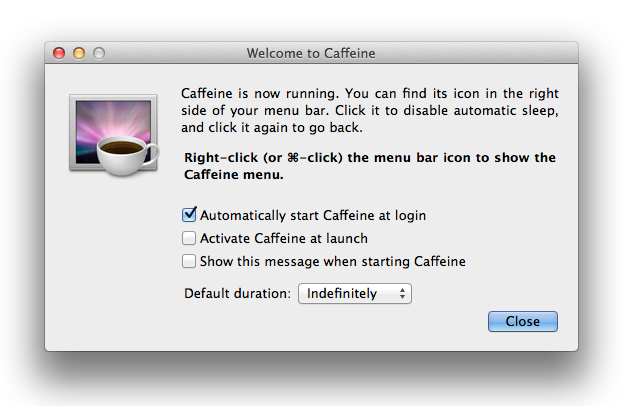Click the gray zoom window button
The height and width of the screenshot is (406, 623).
[x=99, y=53]
